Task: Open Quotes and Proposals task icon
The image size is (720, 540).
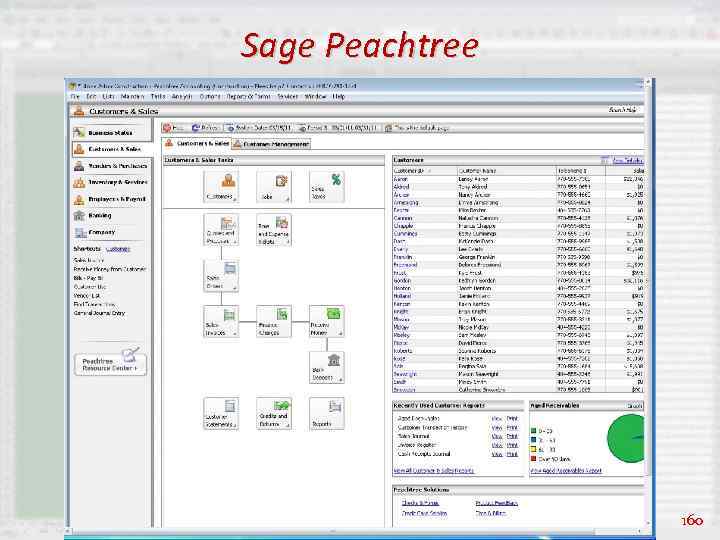Action: click(x=221, y=230)
